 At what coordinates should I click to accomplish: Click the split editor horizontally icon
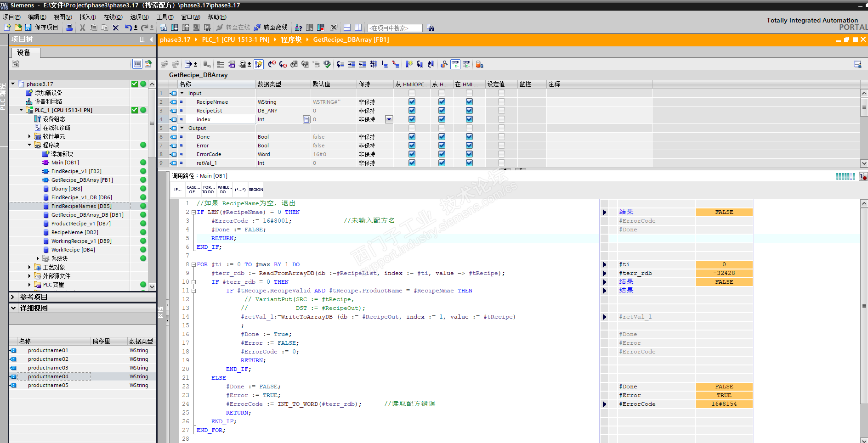347,28
